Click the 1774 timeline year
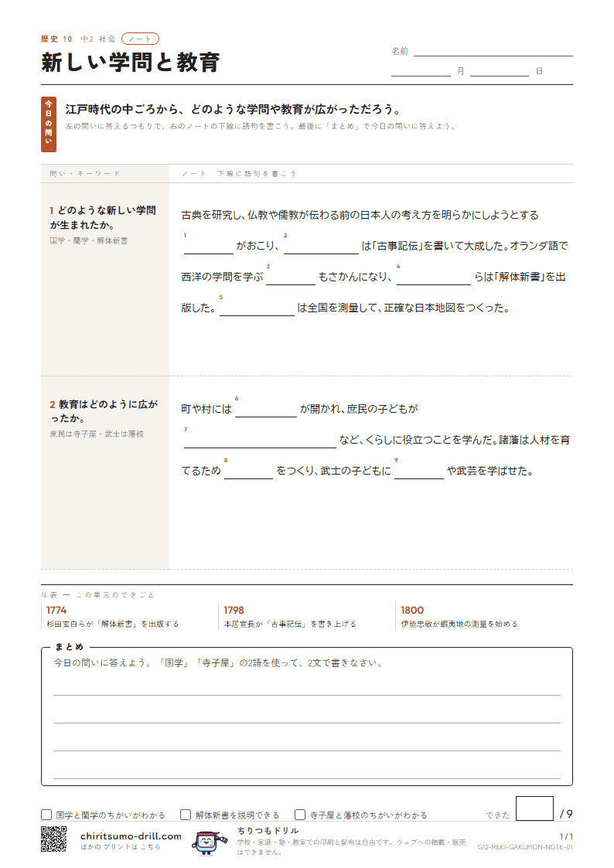 click(x=56, y=610)
